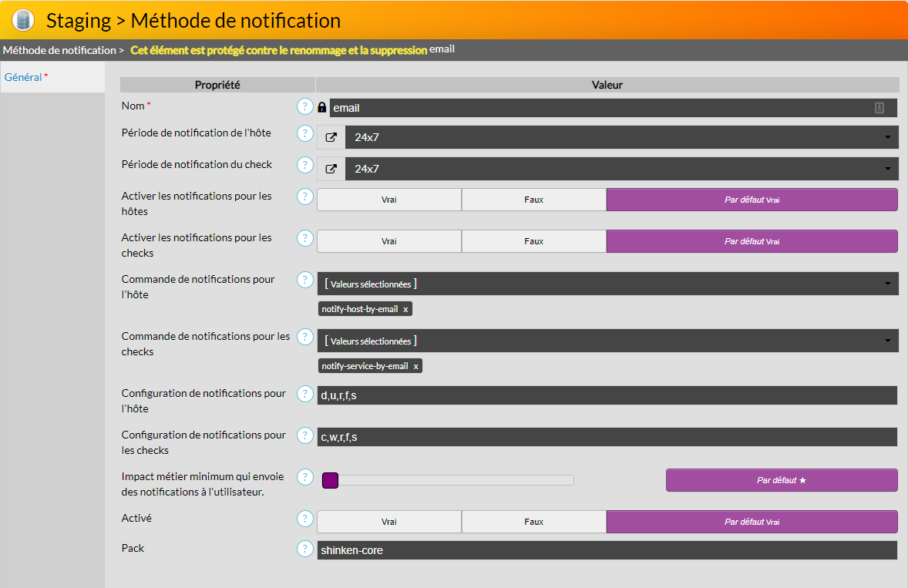Expand the host notification period 24x7 dropdown

tap(620, 137)
